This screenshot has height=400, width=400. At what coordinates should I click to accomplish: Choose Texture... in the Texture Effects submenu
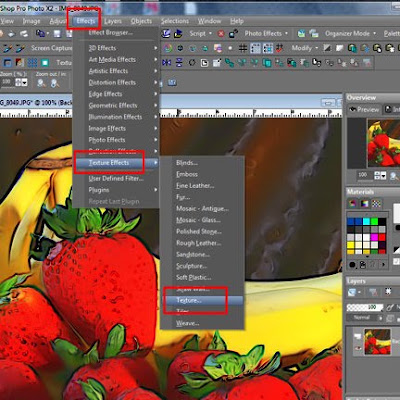(202, 300)
